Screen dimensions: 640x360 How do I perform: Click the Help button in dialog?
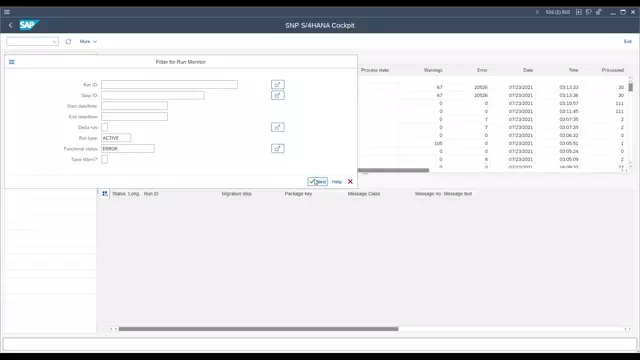point(337,182)
